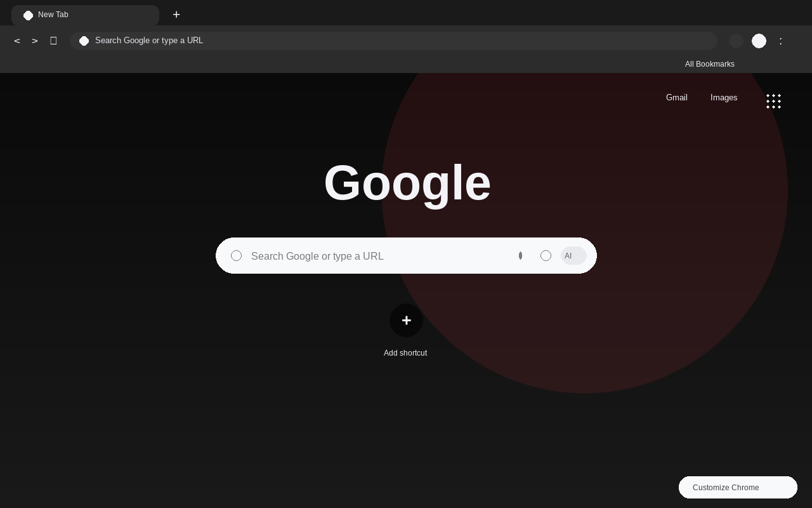
Task: Open the extensions icon in toolbar
Action: [x=736, y=41]
